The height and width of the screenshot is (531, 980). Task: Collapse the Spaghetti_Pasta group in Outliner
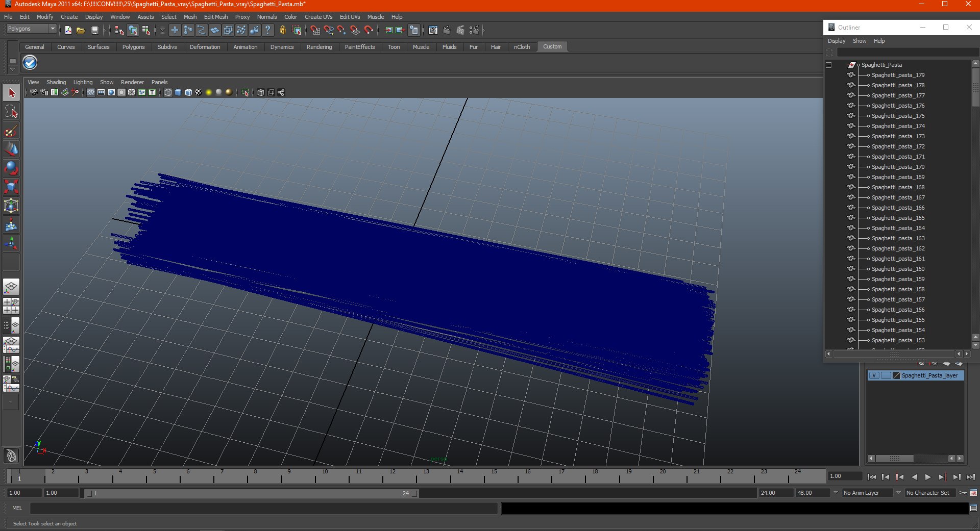pos(829,65)
